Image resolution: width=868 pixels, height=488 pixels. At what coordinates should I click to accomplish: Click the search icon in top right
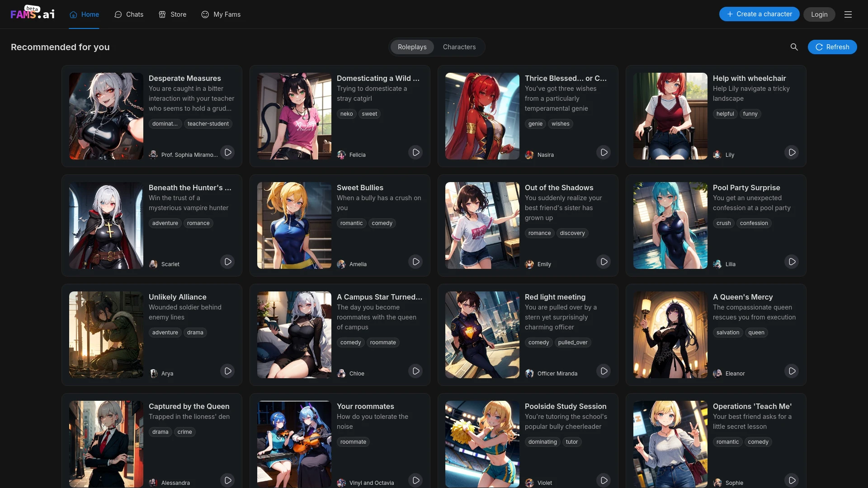pyautogui.click(x=794, y=47)
